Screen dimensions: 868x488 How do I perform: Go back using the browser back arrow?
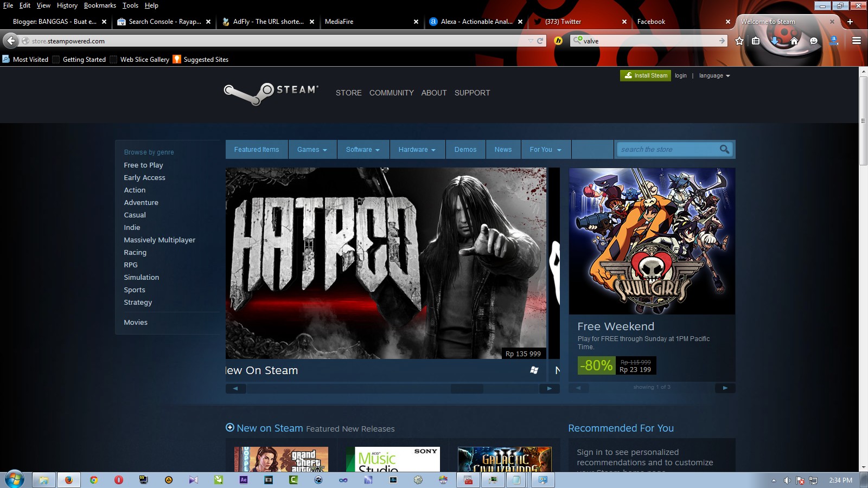11,41
